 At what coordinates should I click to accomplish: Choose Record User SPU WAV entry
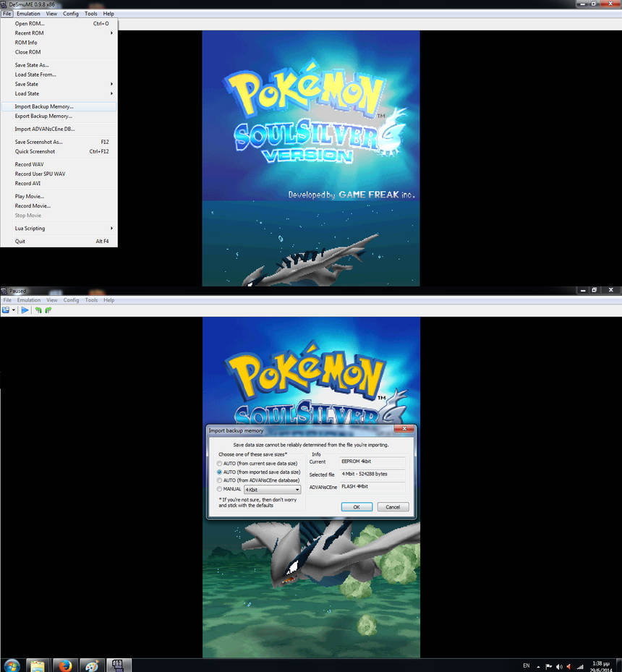[x=59, y=174]
